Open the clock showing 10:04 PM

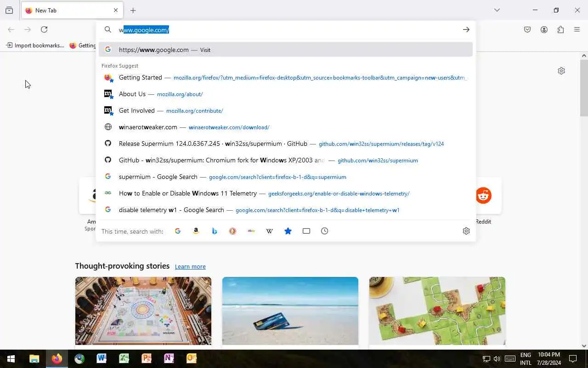[x=549, y=359]
